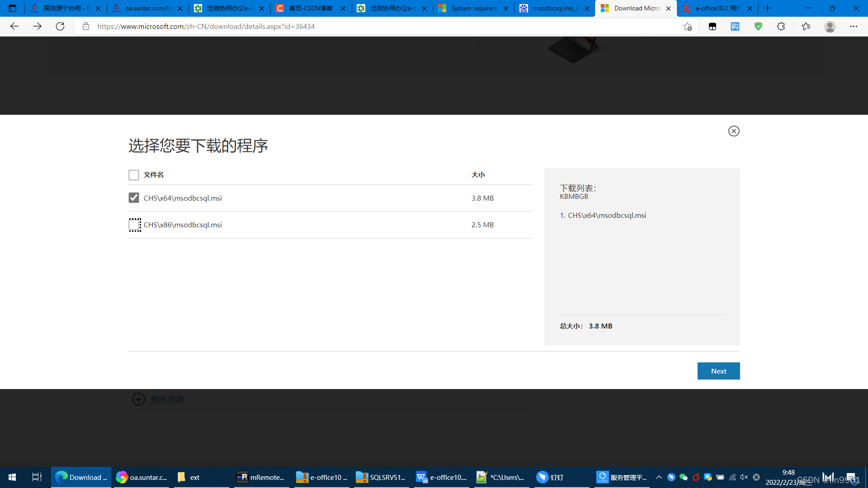Refresh the current page
868x488 pixels.
[x=60, y=26]
